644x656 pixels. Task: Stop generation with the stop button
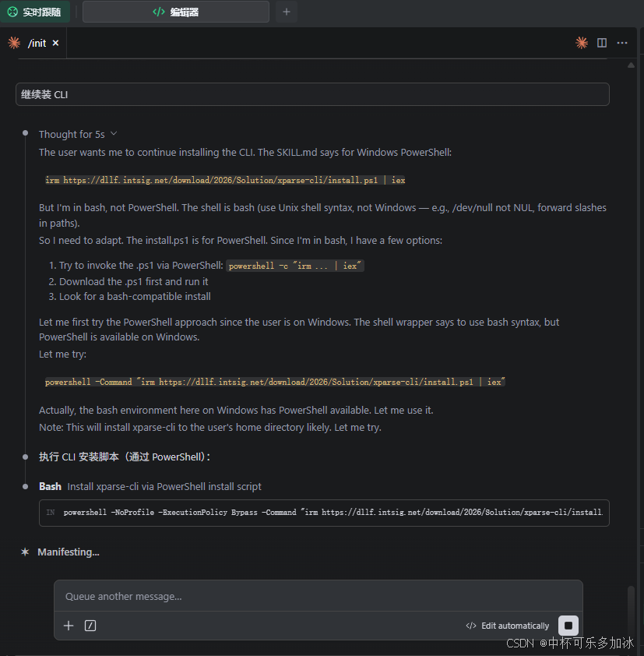tap(568, 626)
